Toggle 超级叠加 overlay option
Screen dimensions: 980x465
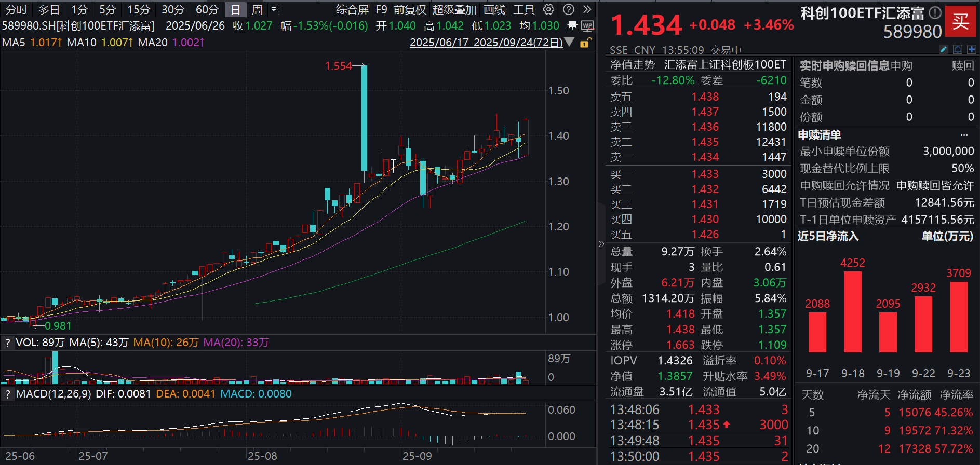pyautogui.click(x=454, y=9)
